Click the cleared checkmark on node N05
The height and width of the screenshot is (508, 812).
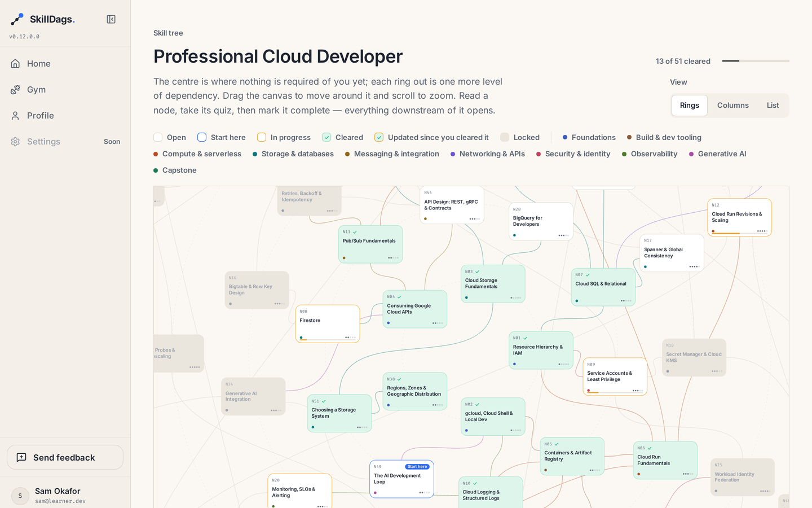click(x=557, y=444)
